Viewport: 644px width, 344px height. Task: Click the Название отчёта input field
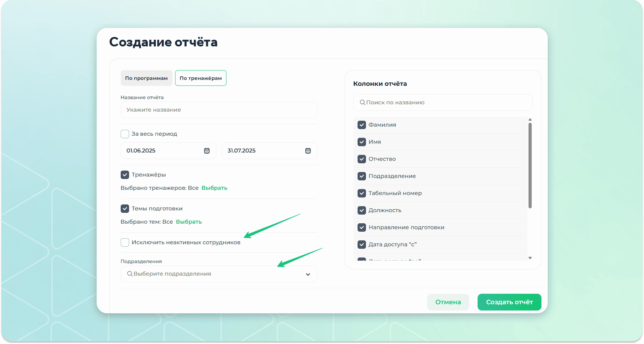pyautogui.click(x=219, y=110)
